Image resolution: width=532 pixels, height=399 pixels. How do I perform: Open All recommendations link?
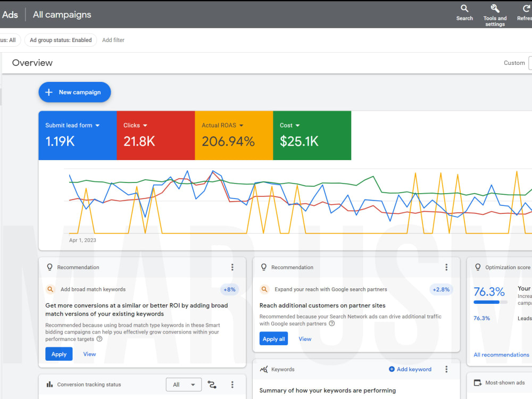pyautogui.click(x=501, y=354)
